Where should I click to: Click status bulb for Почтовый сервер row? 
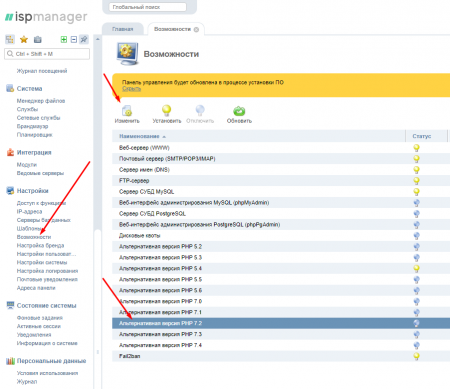416,159
